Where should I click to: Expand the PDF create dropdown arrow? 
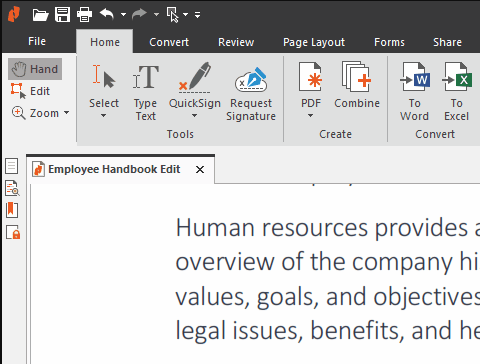click(x=310, y=116)
